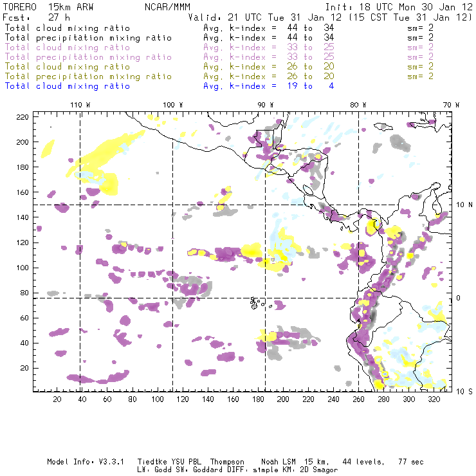The height and width of the screenshot is (476, 476).
Task: Click the '90 W' longitude label
Action: [x=266, y=105]
